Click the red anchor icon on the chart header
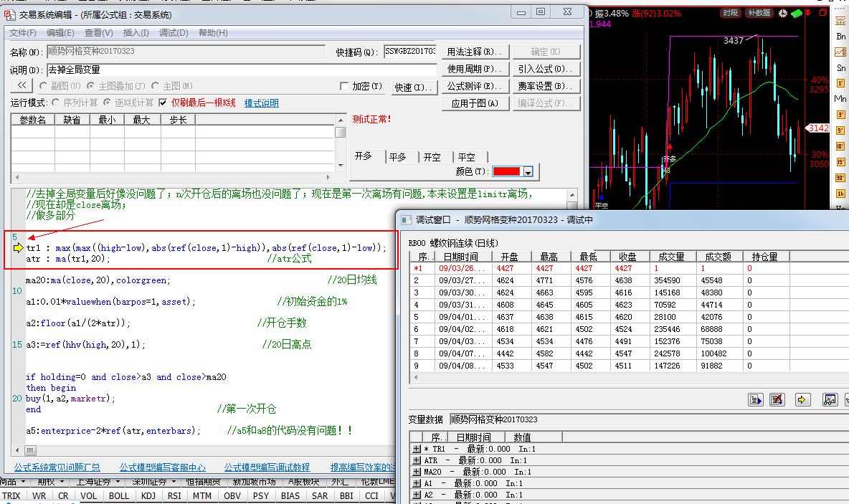This screenshot has width=849, height=504. (x=808, y=13)
